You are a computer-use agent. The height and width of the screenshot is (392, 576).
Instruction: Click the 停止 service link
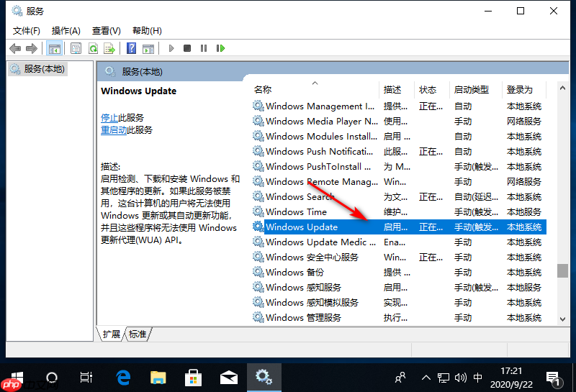(109, 118)
